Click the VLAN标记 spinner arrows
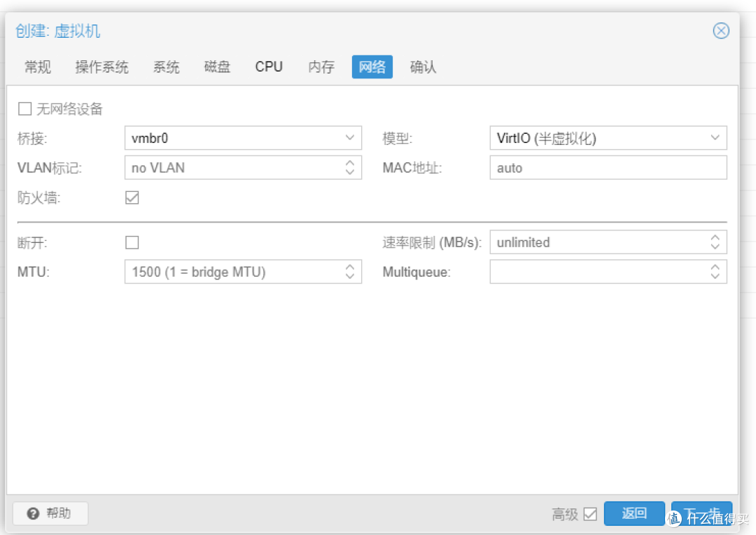 tap(350, 167)
